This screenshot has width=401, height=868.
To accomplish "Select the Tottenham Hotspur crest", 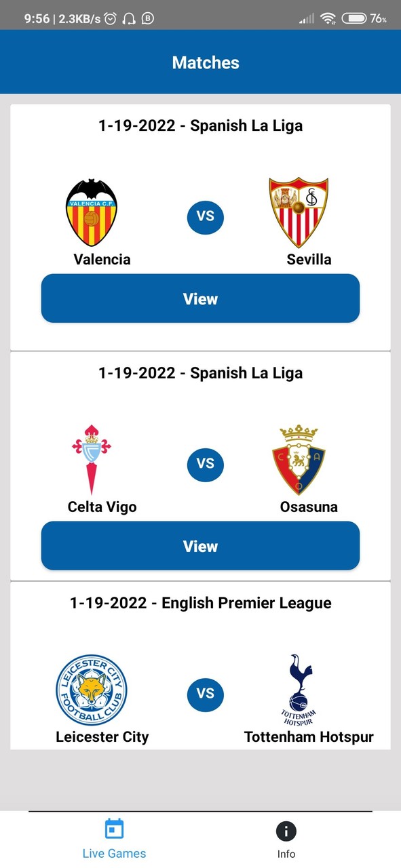I will click(299, 688).
